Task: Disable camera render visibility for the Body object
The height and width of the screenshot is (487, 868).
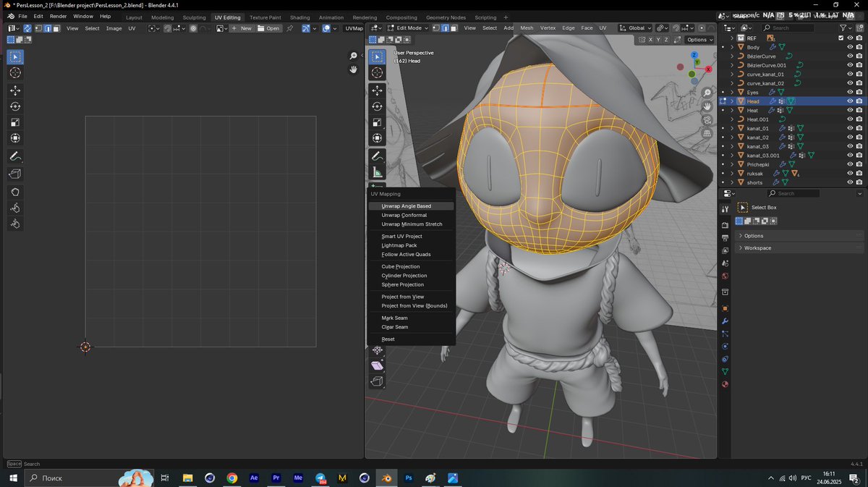Action: pos(859,47)
